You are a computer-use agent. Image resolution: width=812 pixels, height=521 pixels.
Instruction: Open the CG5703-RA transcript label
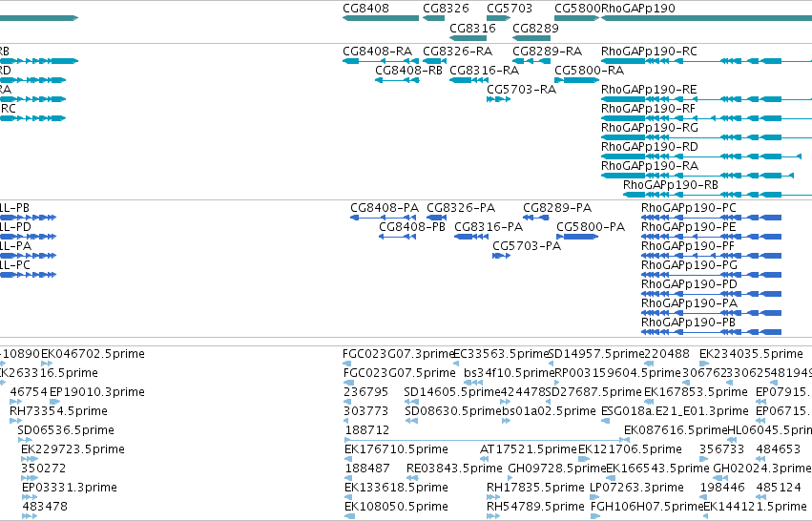tap(522, 90)
